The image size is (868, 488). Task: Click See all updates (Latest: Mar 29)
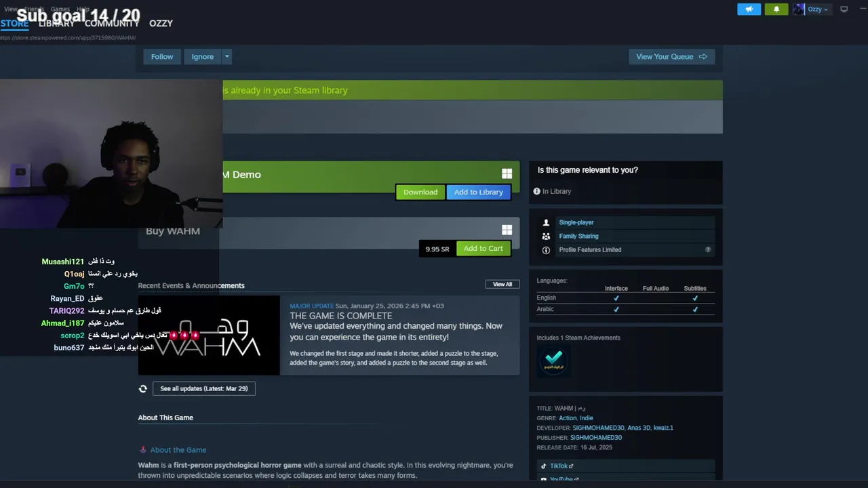coord(204,388)
